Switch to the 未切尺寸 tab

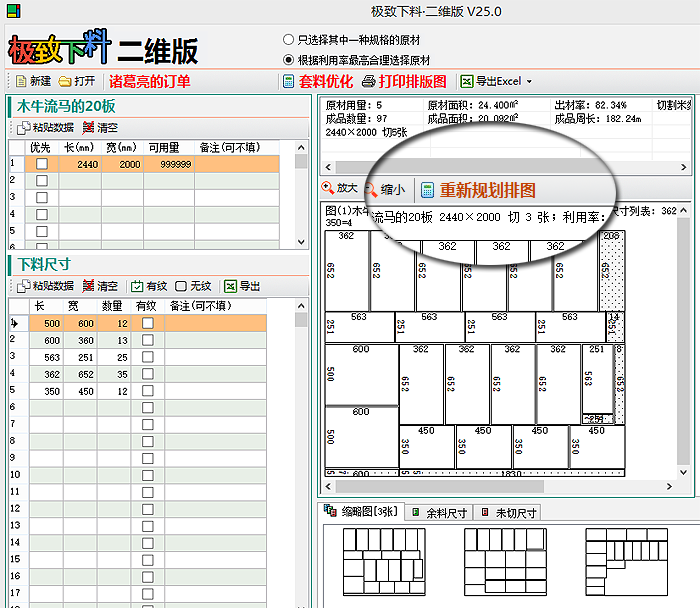[x=510, y=513]
